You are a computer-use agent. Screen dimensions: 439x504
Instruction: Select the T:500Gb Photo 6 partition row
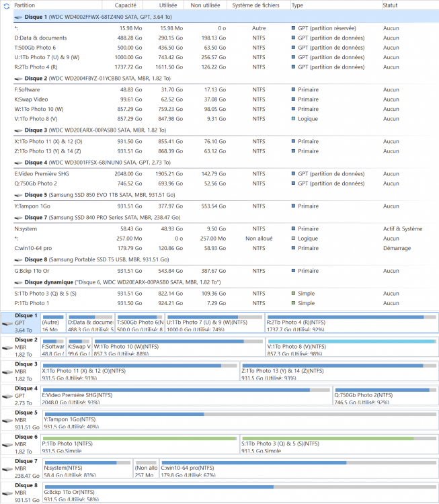pos(226,48)
